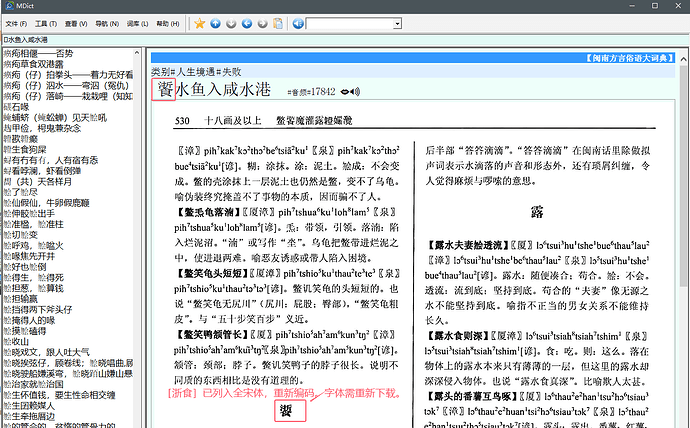Maximize the MDict window
Image resolution: width=690 pixels, height=428 pixels.
click(x=655, y=6)
